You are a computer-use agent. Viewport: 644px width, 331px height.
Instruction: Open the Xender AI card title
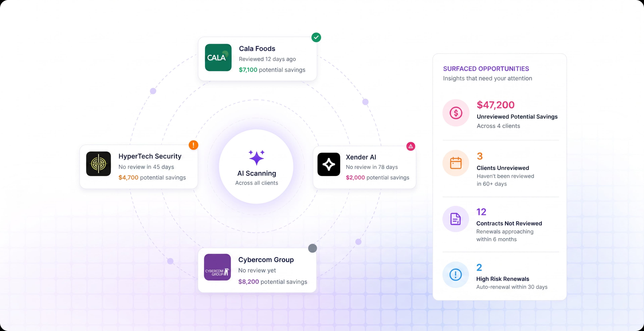click(361, 157)
